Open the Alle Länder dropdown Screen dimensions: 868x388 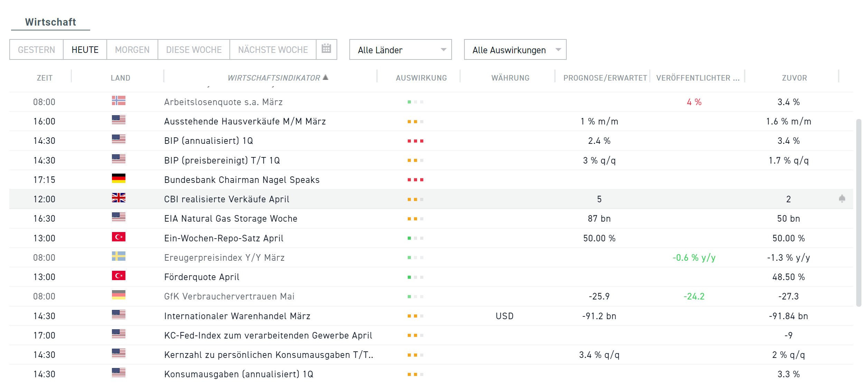pos(400,49)
